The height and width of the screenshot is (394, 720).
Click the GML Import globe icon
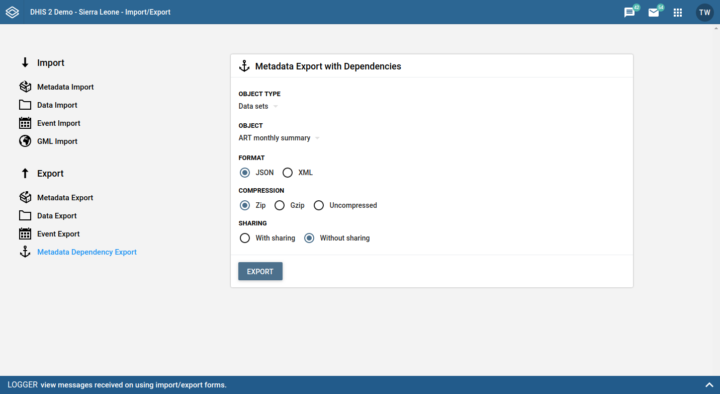[25, 141]
